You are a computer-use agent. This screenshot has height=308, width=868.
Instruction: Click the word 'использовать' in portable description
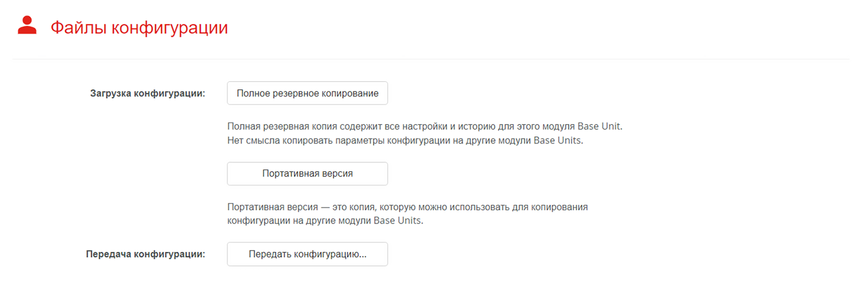pos(479,207)
